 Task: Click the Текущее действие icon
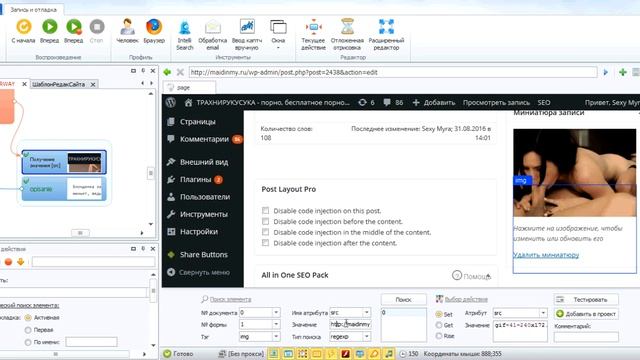313,27
